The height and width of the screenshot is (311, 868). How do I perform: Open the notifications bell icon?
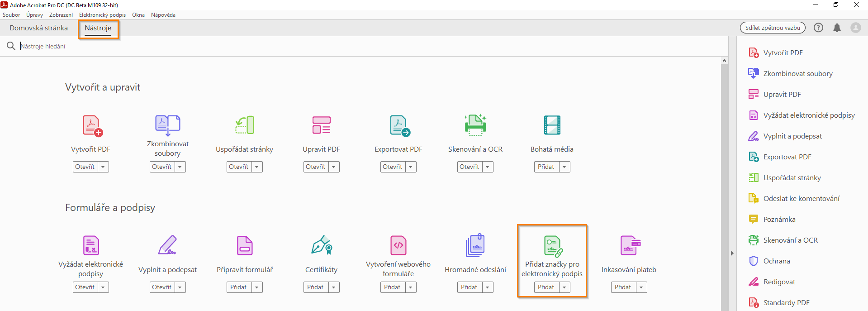837,28
